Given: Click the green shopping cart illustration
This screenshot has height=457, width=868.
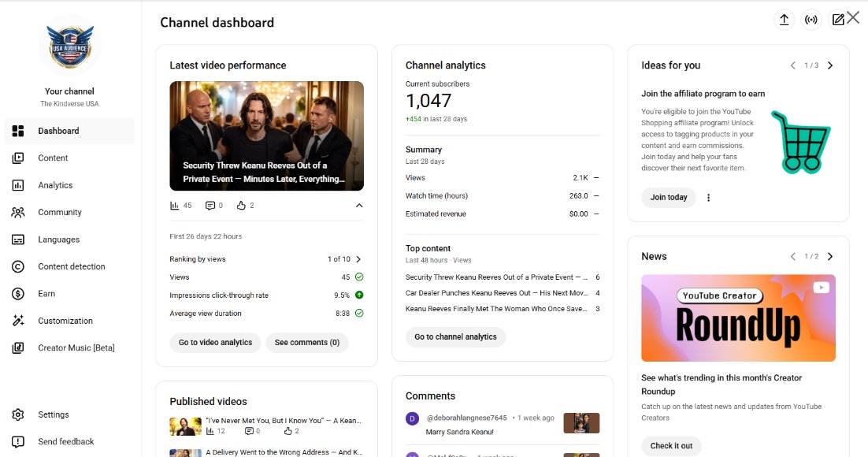Looking at the screenshot, I should [800, 143].
